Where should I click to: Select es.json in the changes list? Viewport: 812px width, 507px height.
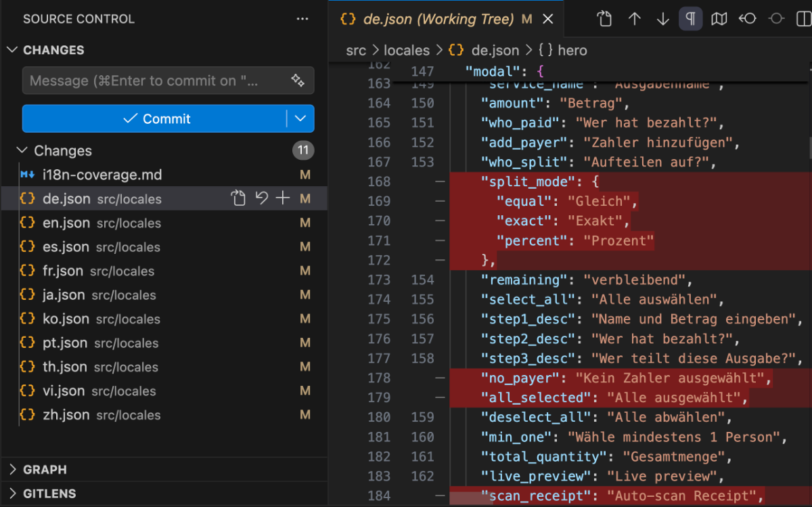tap(164, 247)
